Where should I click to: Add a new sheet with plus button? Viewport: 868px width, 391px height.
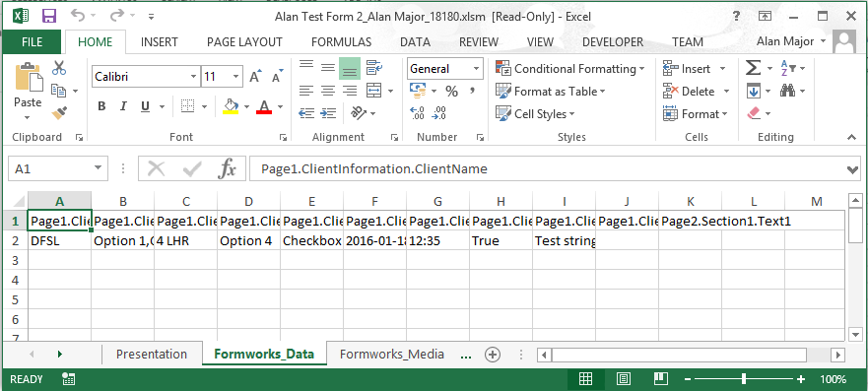point(492,355)
